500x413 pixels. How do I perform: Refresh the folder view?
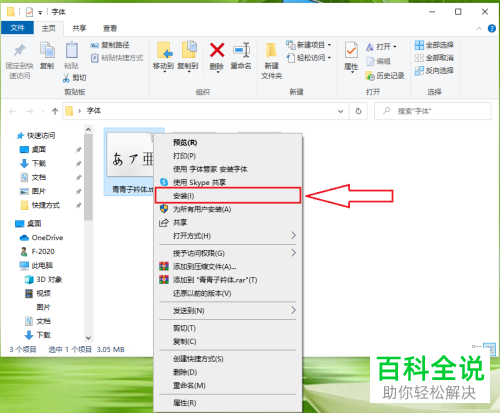(358, 111)
